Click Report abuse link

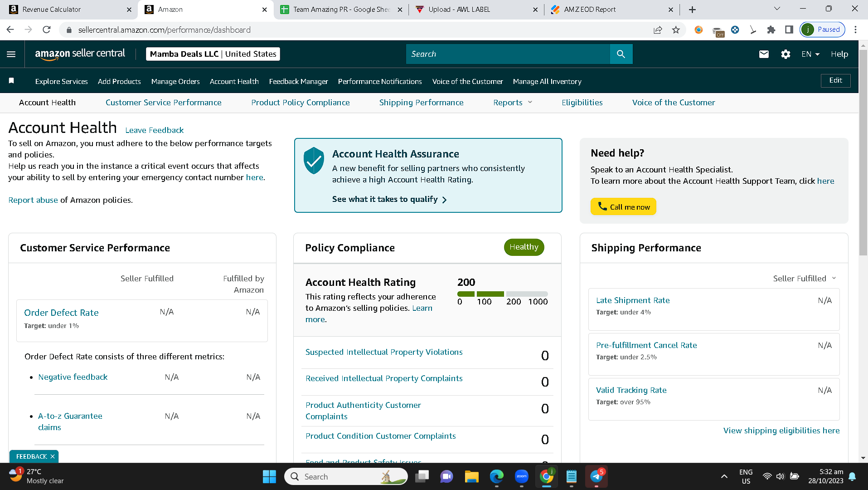point(33,200)
